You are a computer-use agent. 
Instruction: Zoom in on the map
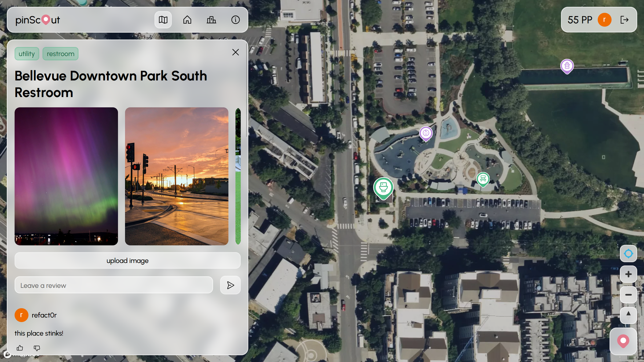(628, 274)
